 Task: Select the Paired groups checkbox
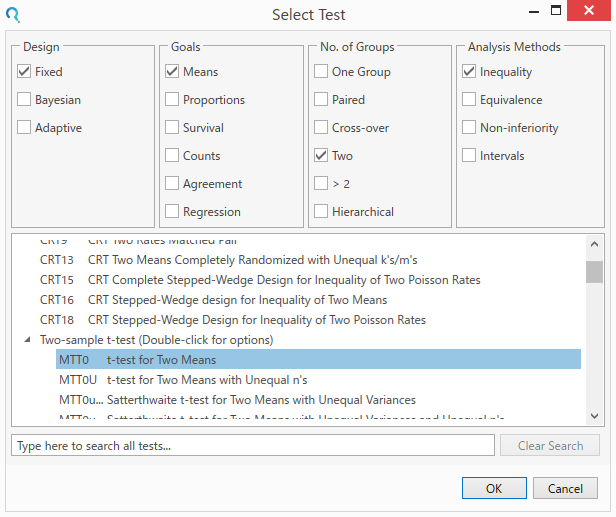321,100
